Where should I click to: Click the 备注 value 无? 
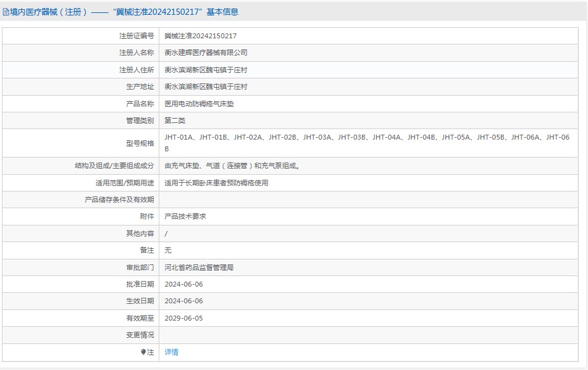click(x=166, y=250)
